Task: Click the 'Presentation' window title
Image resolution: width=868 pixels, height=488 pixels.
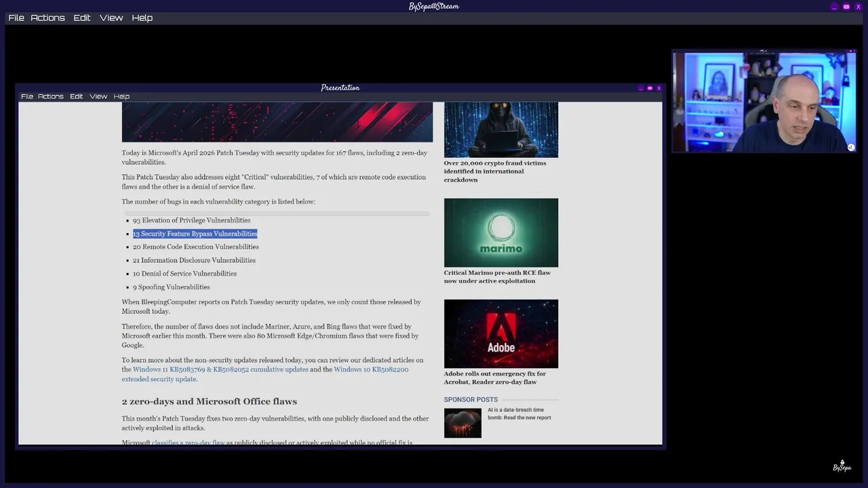Action: click(340, 88)
